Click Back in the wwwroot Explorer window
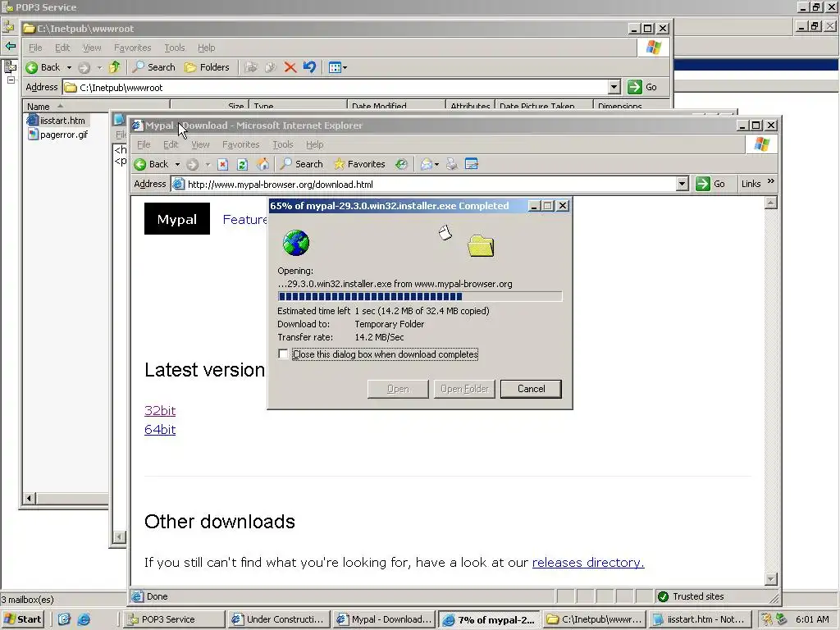840x630 pixels. pyautogui.click(x=43, y=67)
